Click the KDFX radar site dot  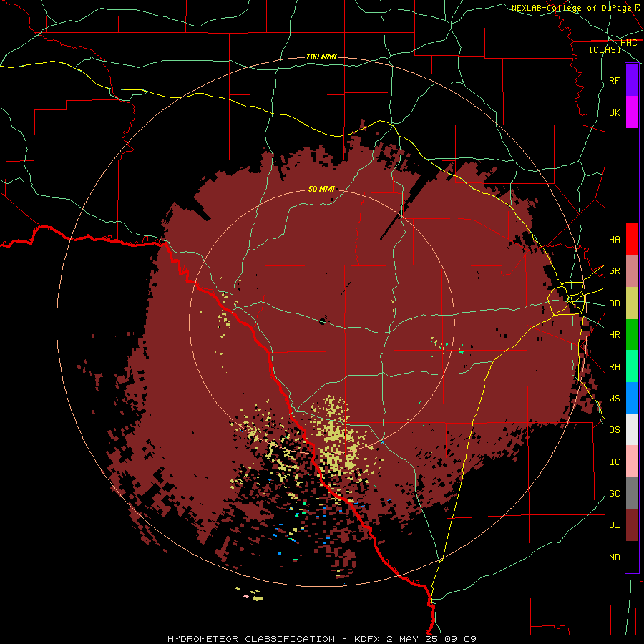coord(322,321)
